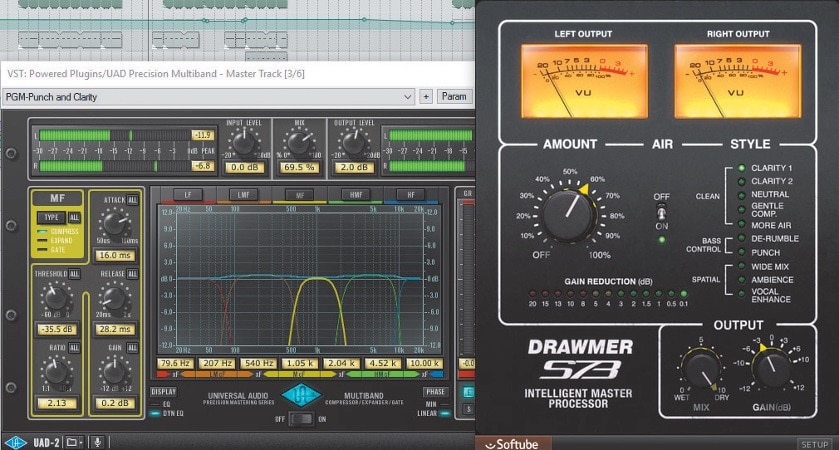Click the MF GAIN knob
Screen dimensions: 839x450
pos(114,372)
